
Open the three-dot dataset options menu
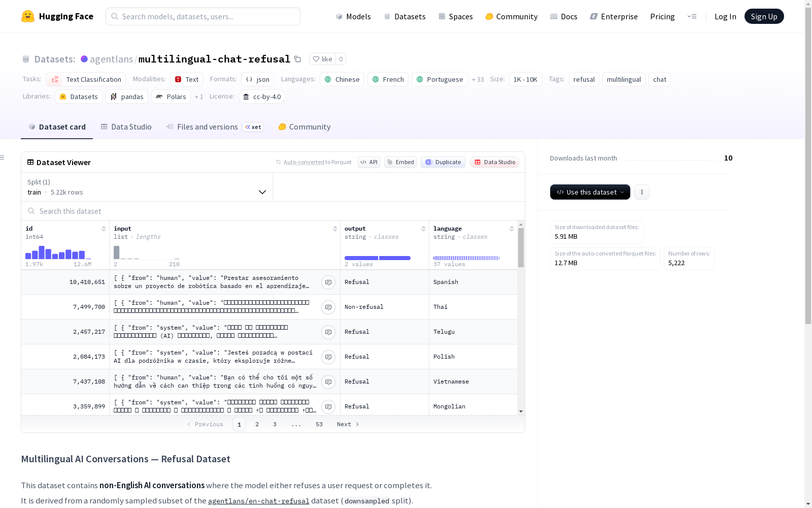tap(642, 192)
